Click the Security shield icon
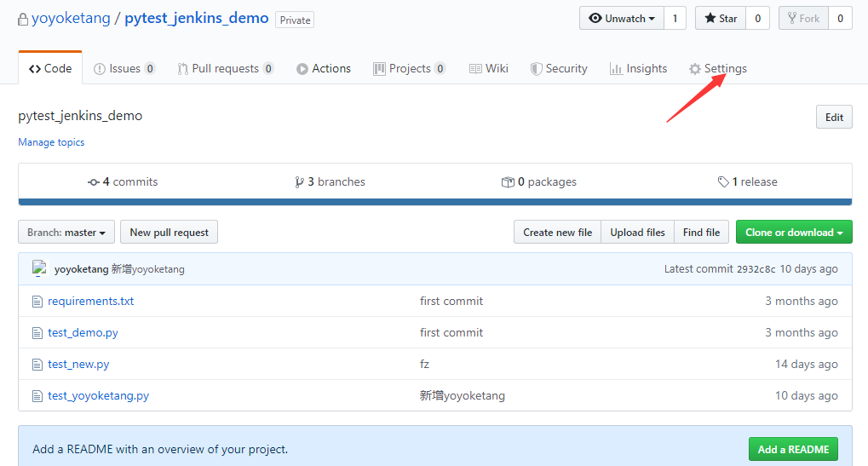This screenshot has height=466, width=868. tap(536, 69)
